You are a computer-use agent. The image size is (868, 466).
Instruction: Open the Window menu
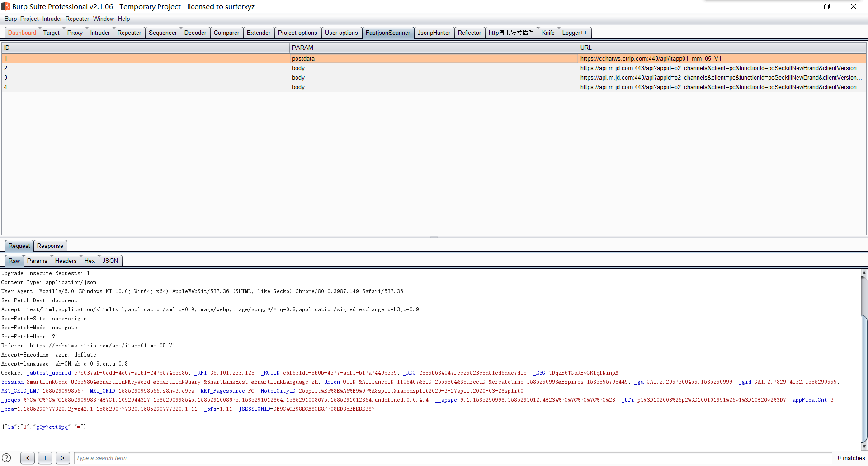tap(104, 19)
